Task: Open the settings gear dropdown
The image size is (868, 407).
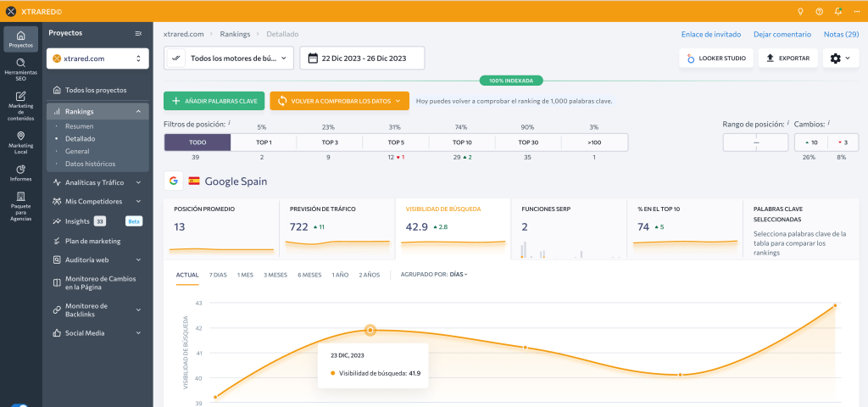Action: pyautogui.click(x=841, y=58)
